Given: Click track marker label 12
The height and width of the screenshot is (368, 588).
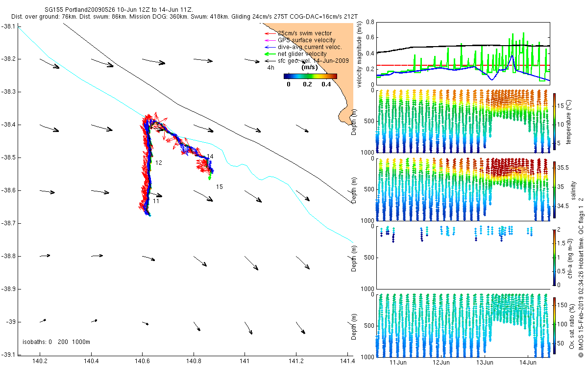Looking at the screenshot, I should [159, 162].
